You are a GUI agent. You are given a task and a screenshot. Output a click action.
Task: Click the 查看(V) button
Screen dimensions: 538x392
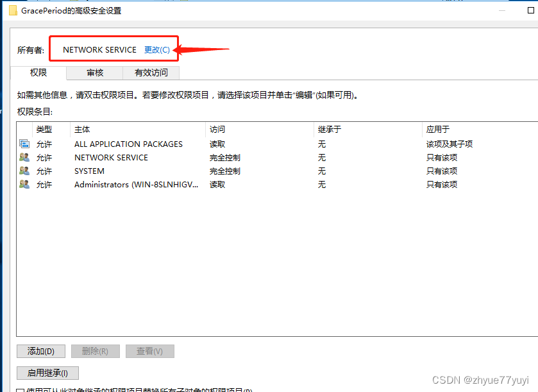[150, 351]
